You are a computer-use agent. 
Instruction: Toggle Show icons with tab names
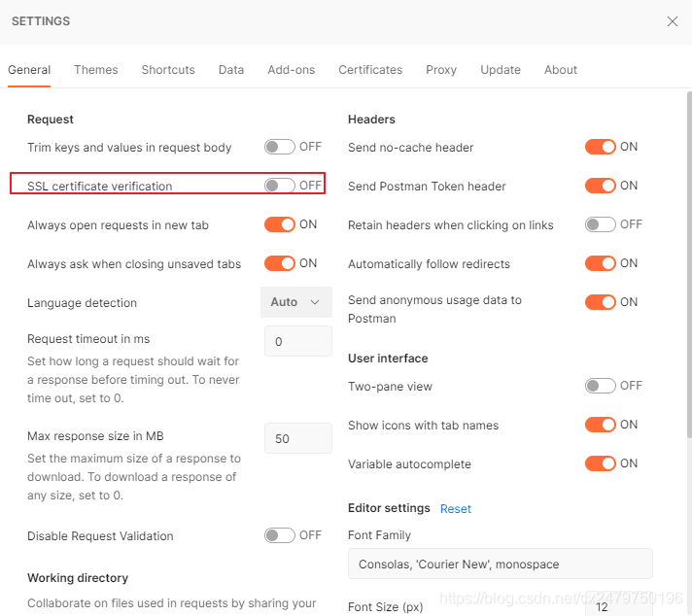(601, 425)
